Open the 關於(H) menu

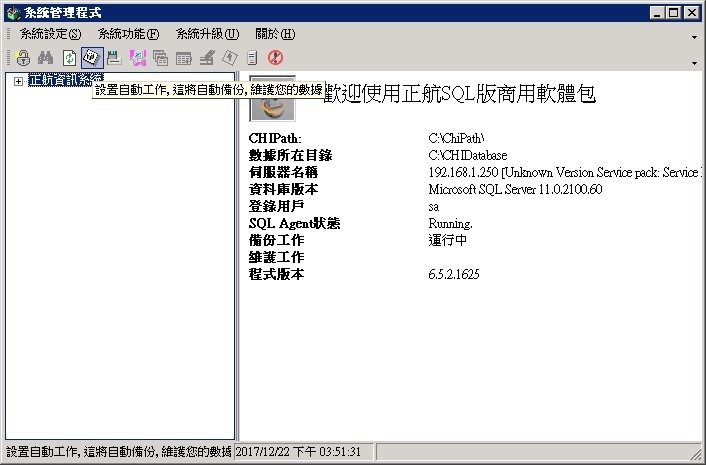pyautogui.click(x=275, y=34)
